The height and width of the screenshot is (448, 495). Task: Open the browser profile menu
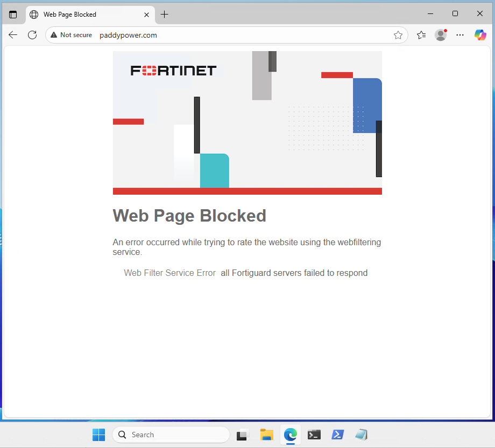coord(441,35)
